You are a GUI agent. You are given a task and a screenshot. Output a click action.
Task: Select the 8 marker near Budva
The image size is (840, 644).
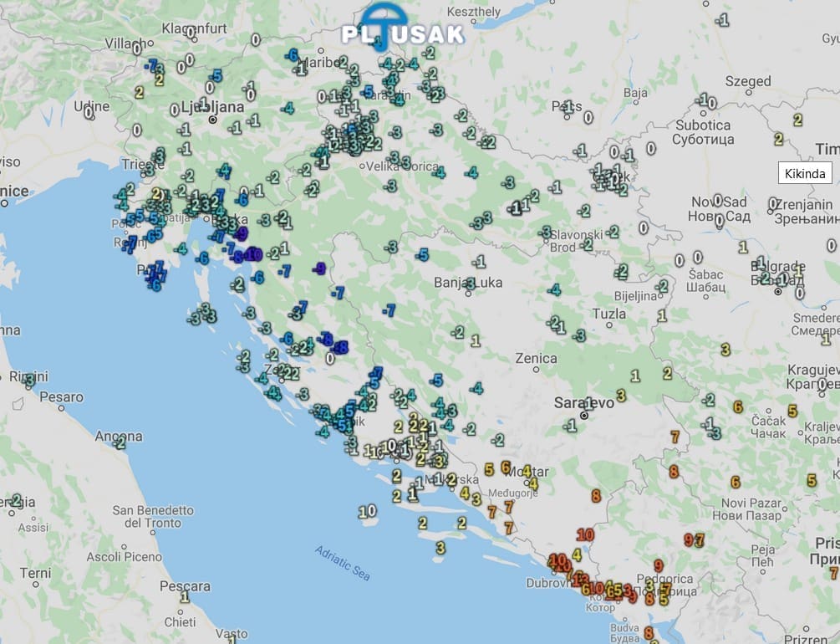pos(649,633)
